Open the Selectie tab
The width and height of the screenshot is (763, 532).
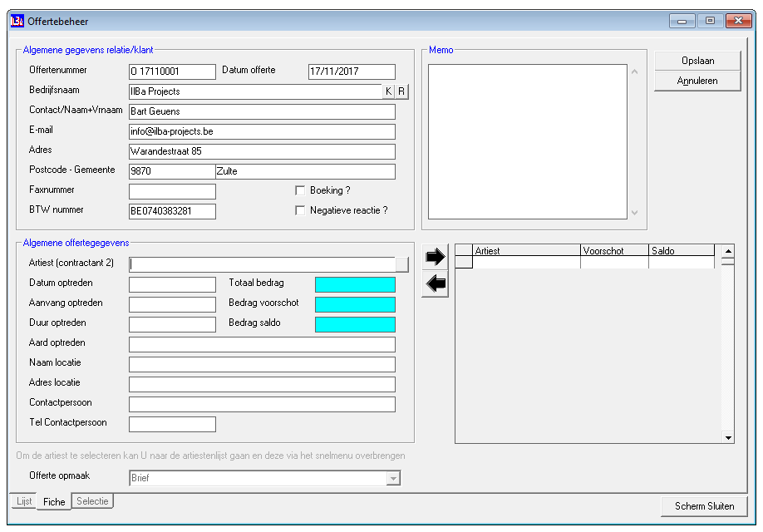pos(92,501)
